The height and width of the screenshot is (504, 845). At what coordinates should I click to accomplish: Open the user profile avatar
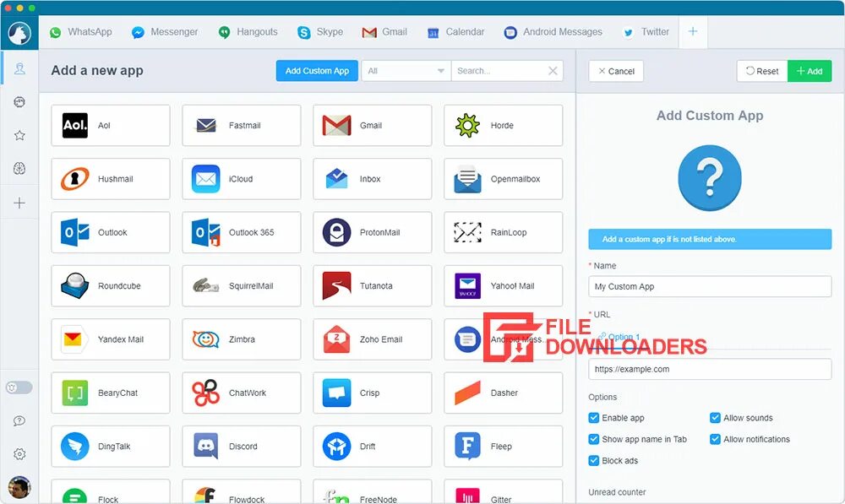19,487
